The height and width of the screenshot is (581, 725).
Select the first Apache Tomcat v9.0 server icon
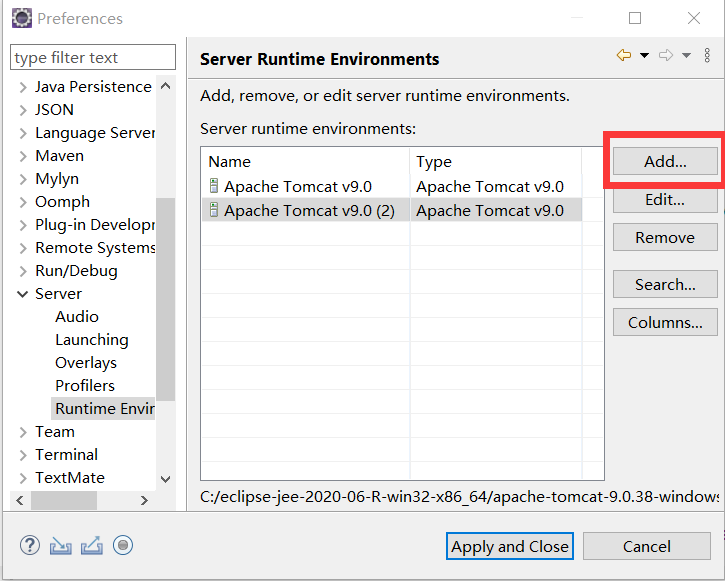[213, 186]
